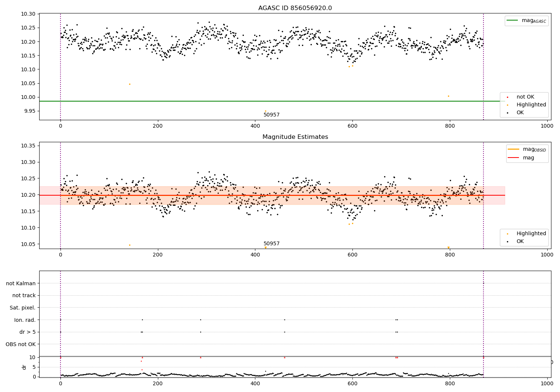Click the orange outlier point near 10.05 in top plot
This screenshot has width=560, height=392.
click(130, 84)
